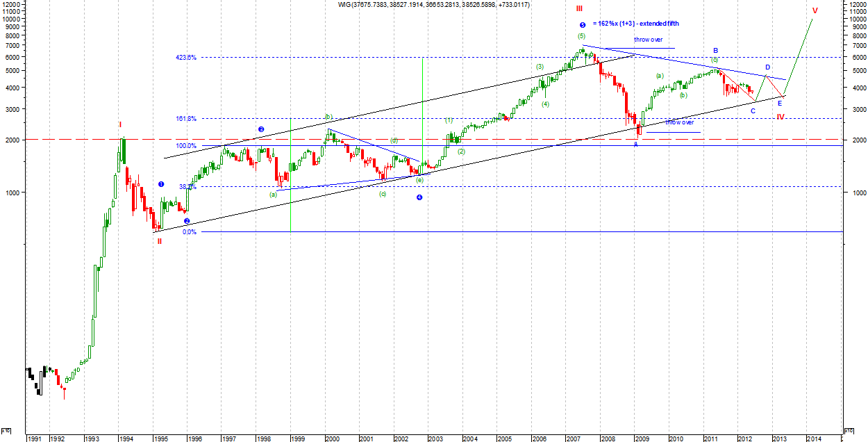Click the blue B wave label

click(x=715, y=51)
